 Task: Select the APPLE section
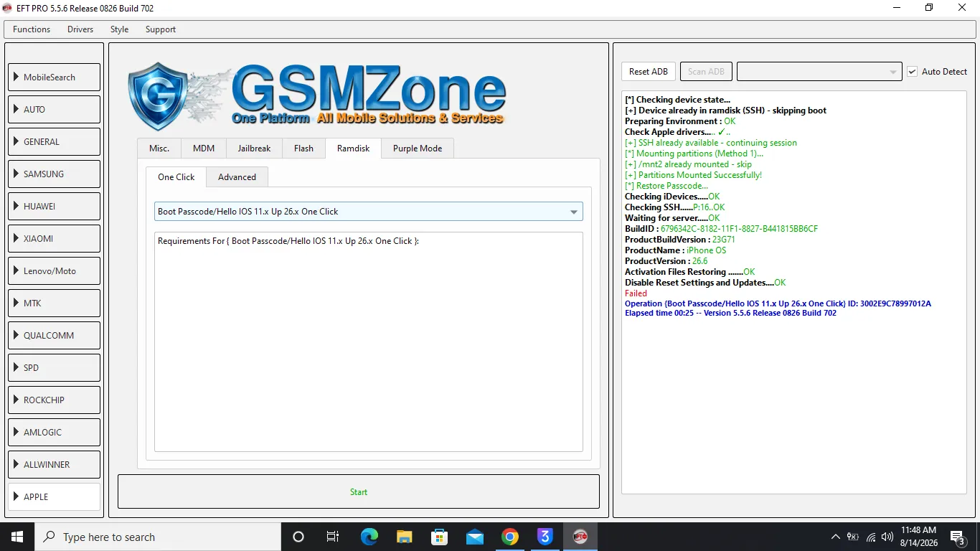click(55, 496)
